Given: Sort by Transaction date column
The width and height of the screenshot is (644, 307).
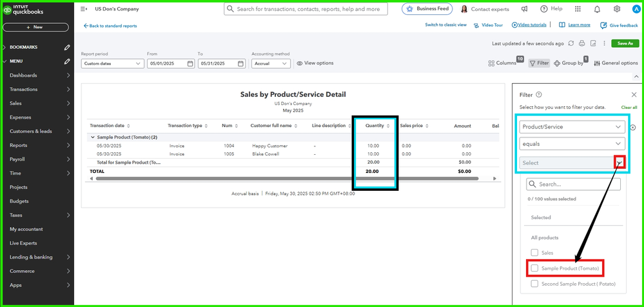Looking at the screenshot, I should click(x=128, y=126).
